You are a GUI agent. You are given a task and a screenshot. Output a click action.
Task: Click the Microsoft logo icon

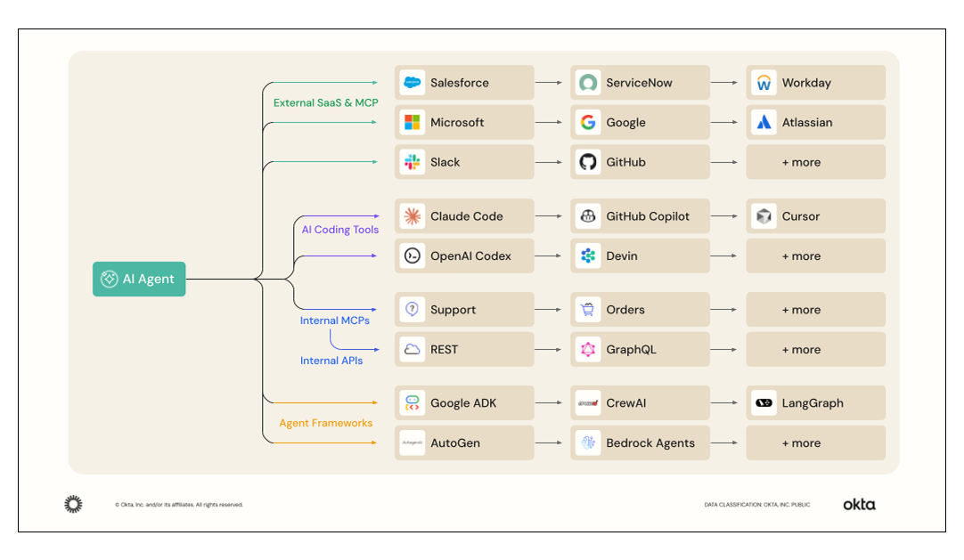(412, 122)
